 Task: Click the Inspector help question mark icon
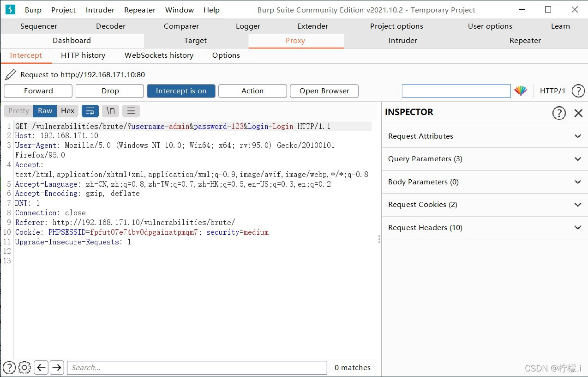coord(559,113)
